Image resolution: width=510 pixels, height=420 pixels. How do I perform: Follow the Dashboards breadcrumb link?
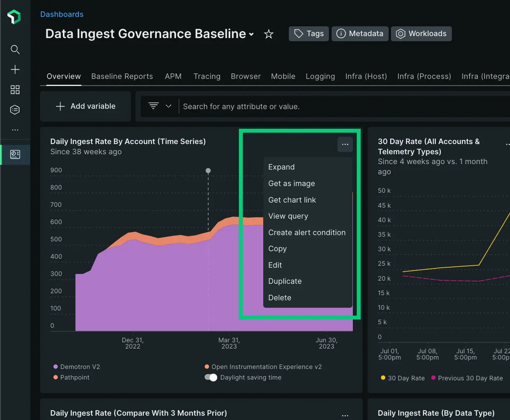62,14
